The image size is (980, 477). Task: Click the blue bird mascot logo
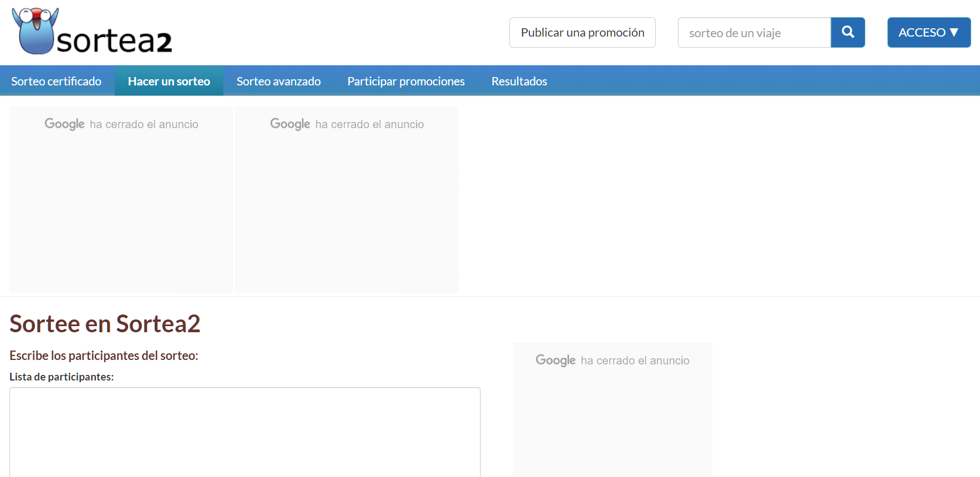point(35,31)
